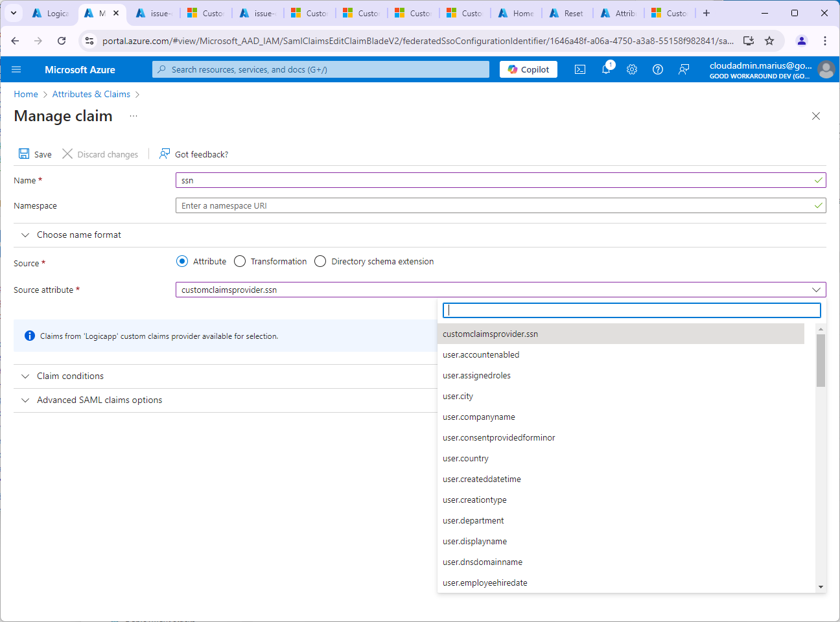Open the Azure portal hamburger menu
The image size is (840, 622).
click(x=16, y=69)
